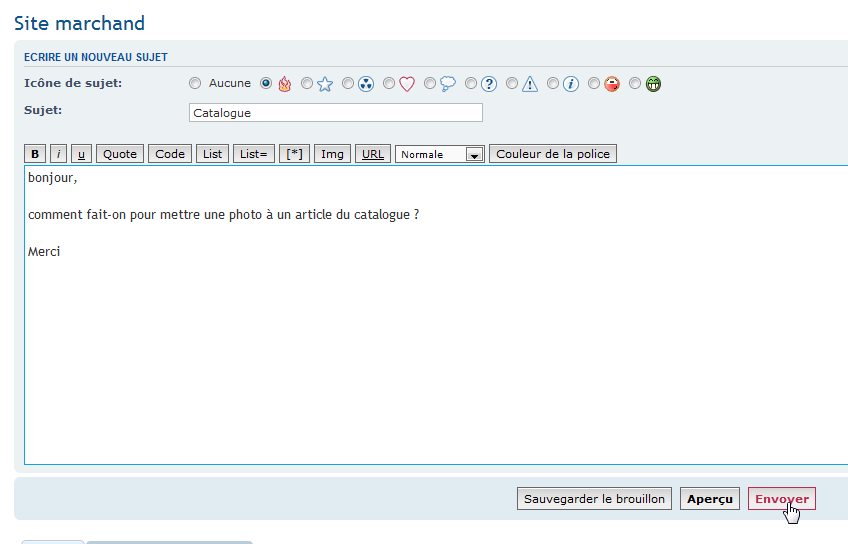Click inside the message text area
Image resolution: width=848 pixels, height=544 pixels.
tap(436, 315)
